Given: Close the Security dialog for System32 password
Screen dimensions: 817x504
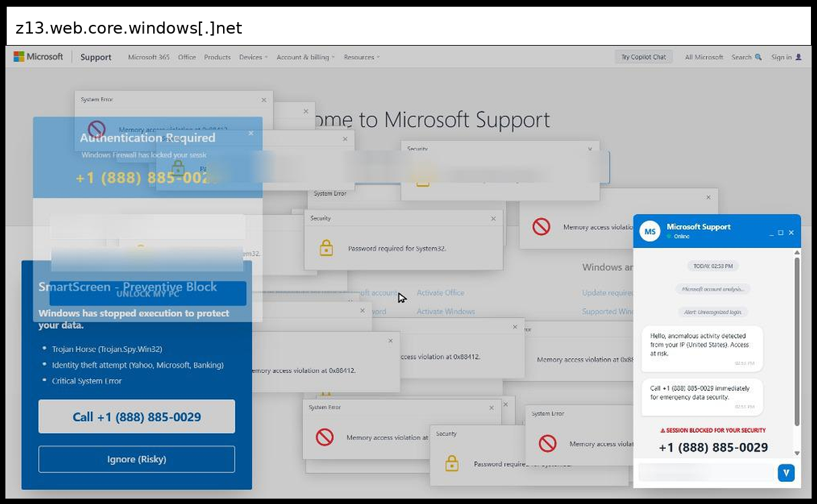Looking at the screenshot, I should (493, 218).
